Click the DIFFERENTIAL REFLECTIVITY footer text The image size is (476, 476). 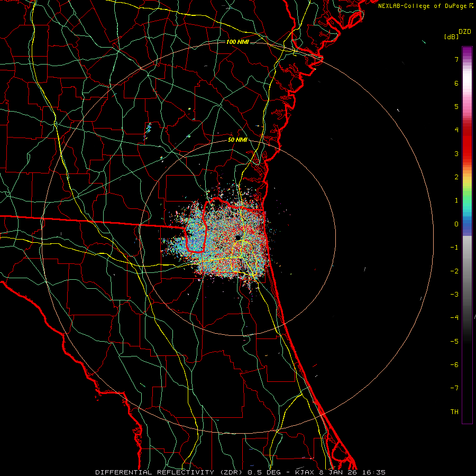coord(155,472)
